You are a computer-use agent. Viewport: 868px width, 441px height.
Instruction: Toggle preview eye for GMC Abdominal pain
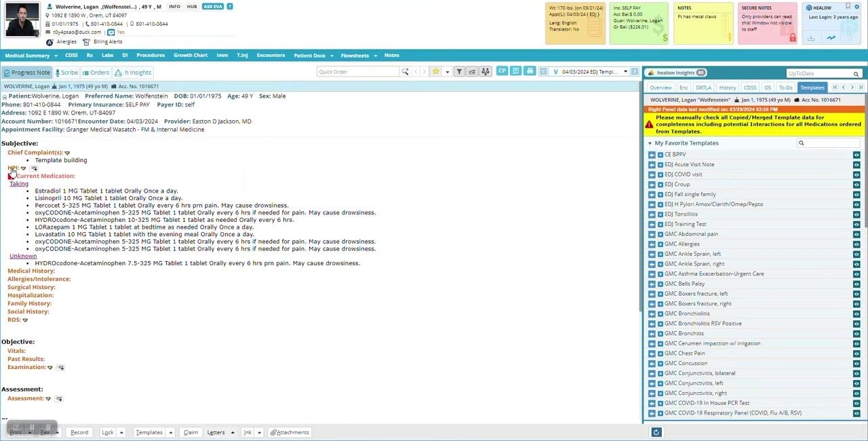pos(856,234)
